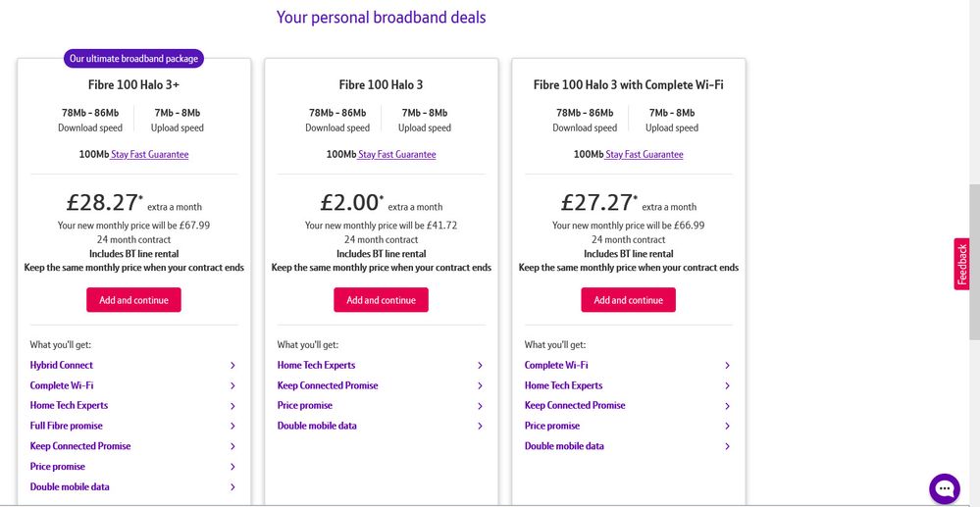The image size is (980, 507).
Task: Expand Full Fibre promise chevron
Action: click(232, 426)
